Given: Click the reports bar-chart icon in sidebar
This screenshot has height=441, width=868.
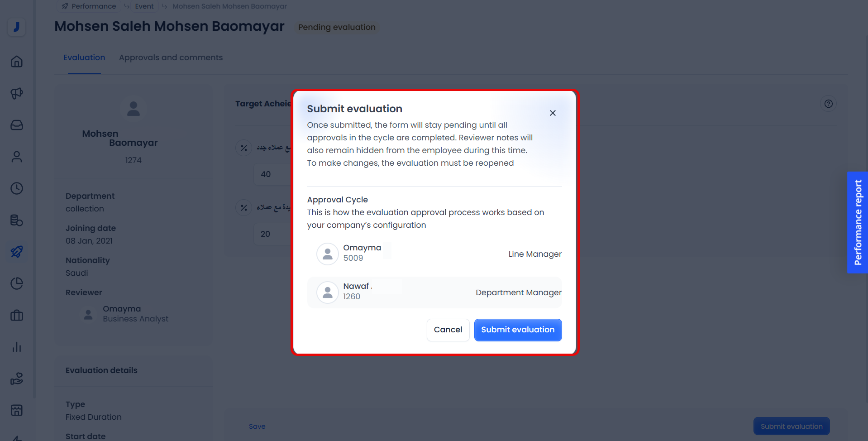Looking at the screenshot, I should tap(17, 347).
